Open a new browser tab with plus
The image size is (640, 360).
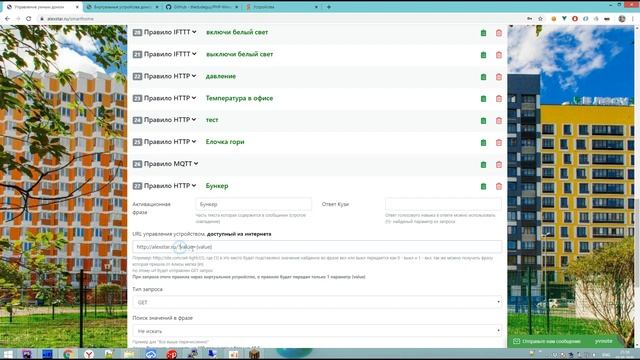(329, 7)
